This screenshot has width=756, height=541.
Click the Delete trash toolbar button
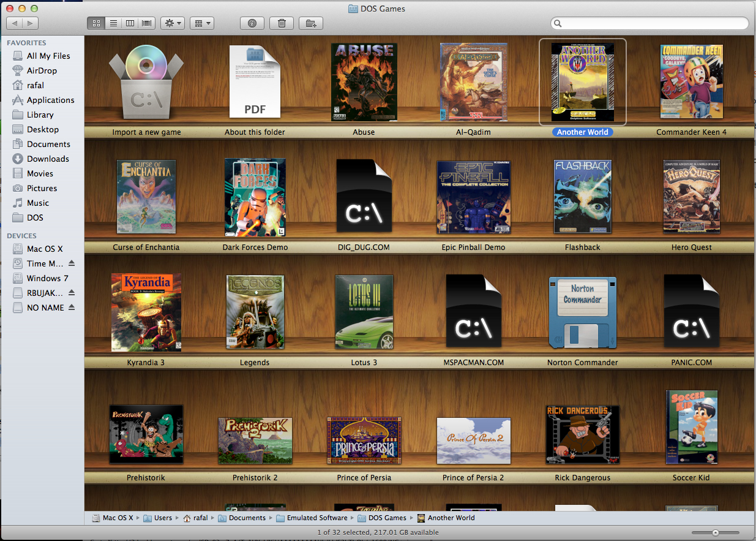pyautogui.click(x=282, y=23)
